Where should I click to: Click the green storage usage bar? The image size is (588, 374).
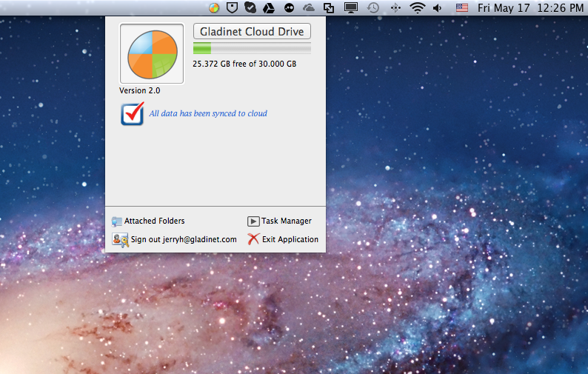(252, 48)
